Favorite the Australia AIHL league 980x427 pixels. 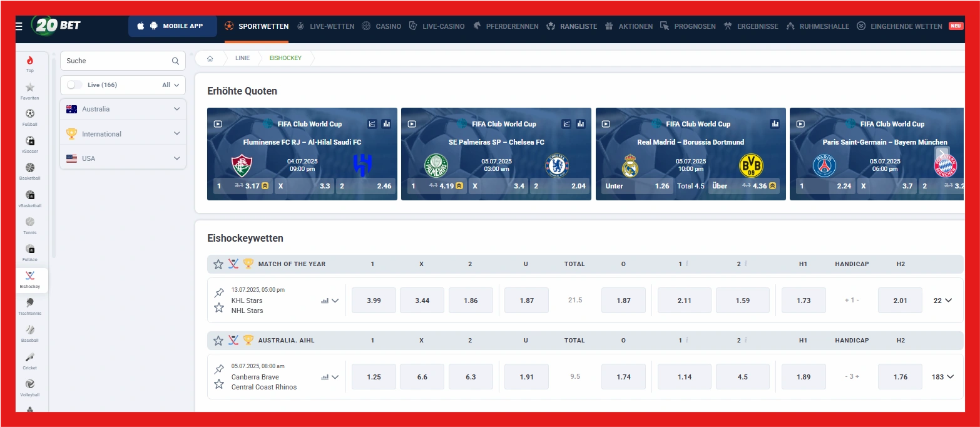click(x=218, y=341)
